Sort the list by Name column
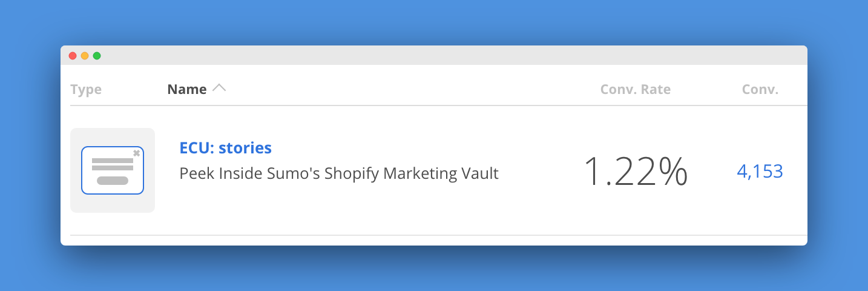 [x=187, y=90]
